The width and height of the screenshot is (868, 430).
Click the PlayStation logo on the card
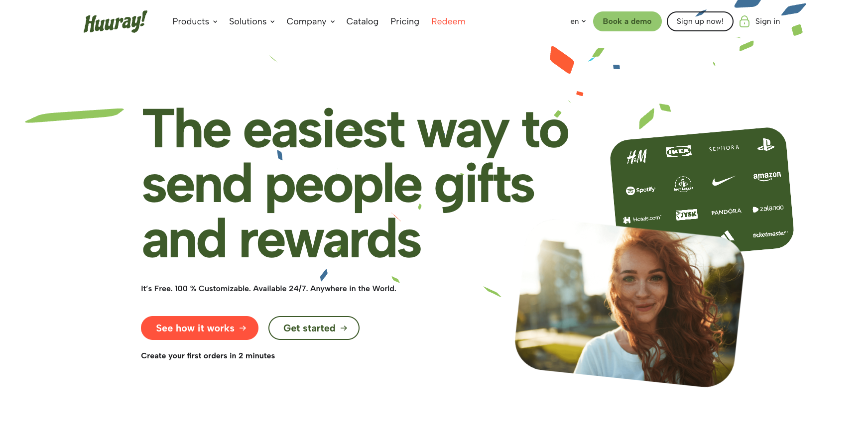[x=766, y=145]
